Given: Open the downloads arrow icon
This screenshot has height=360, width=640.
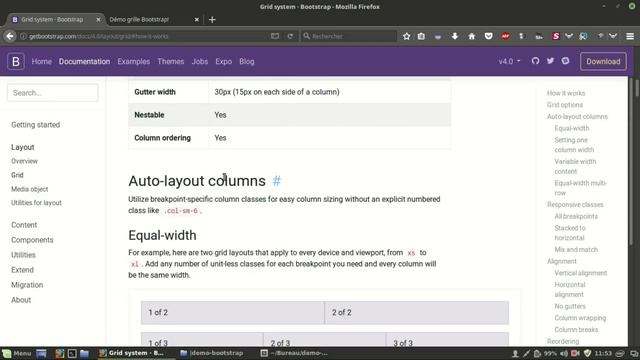Looking at the screenshot, I should pos(455,36).
